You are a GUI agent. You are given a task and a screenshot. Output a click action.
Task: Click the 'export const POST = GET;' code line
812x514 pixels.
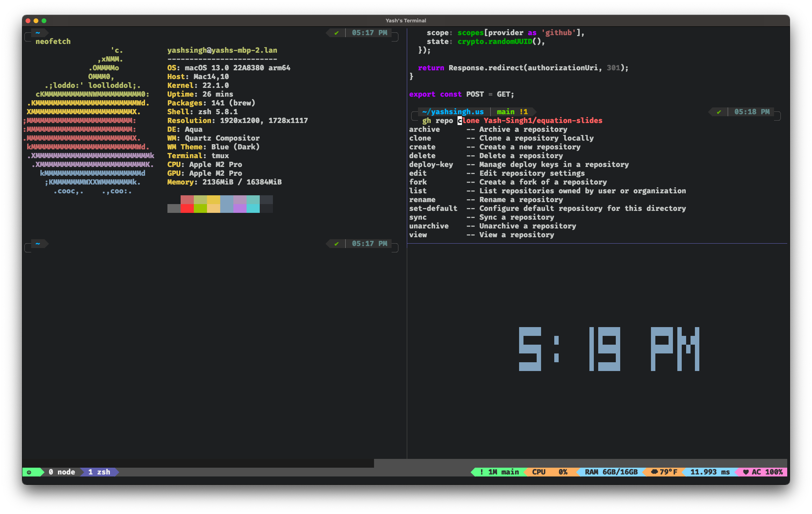pos(462,94)
